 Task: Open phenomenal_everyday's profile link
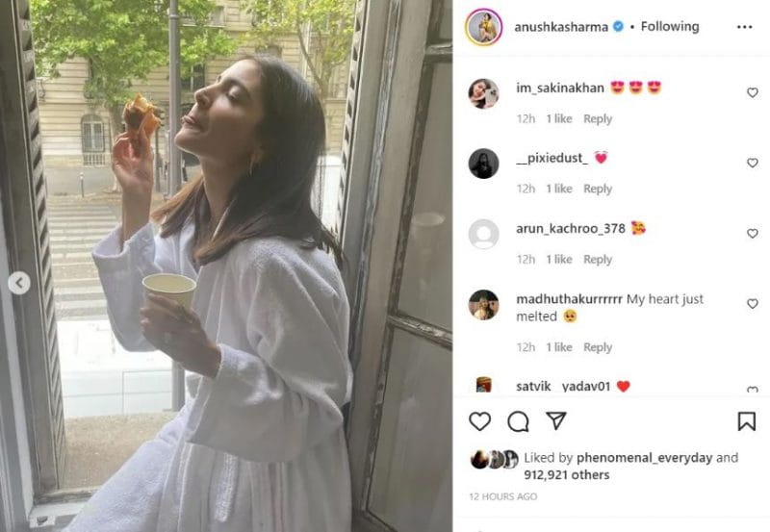644,457
